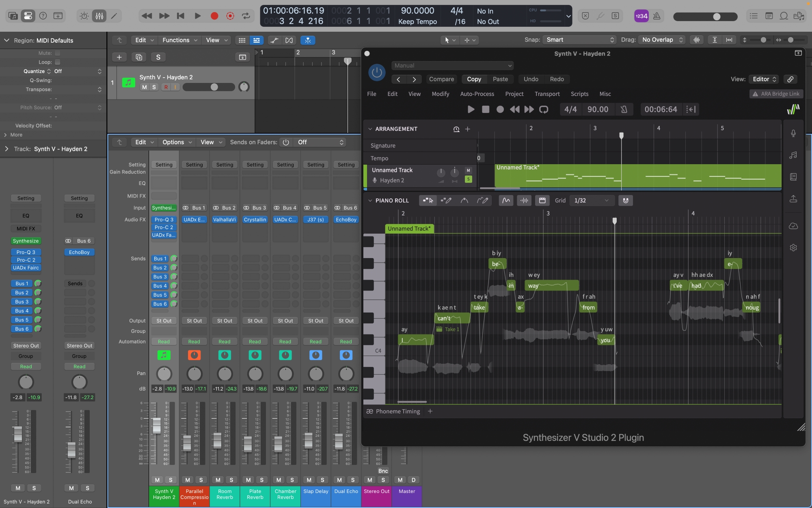Click the Undo button in plugin header
Viewport: 812px width, 508px height.
tap(531, 79)
